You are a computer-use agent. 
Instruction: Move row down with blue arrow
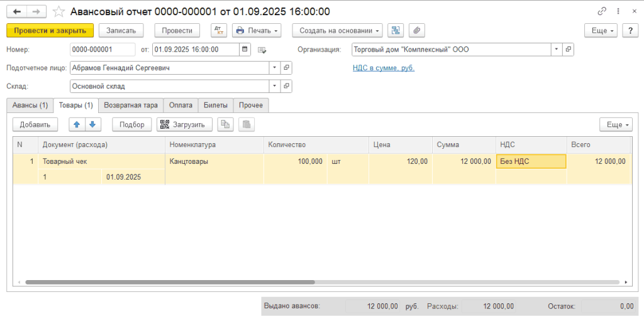(92, 124)
